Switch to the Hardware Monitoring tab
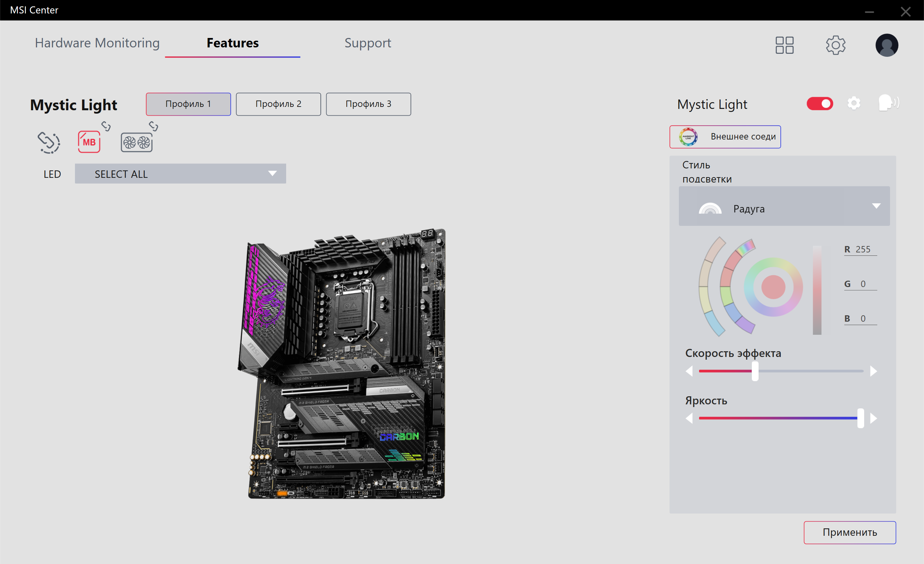Screen dimensions: 924x564 (x=97, y=43)
